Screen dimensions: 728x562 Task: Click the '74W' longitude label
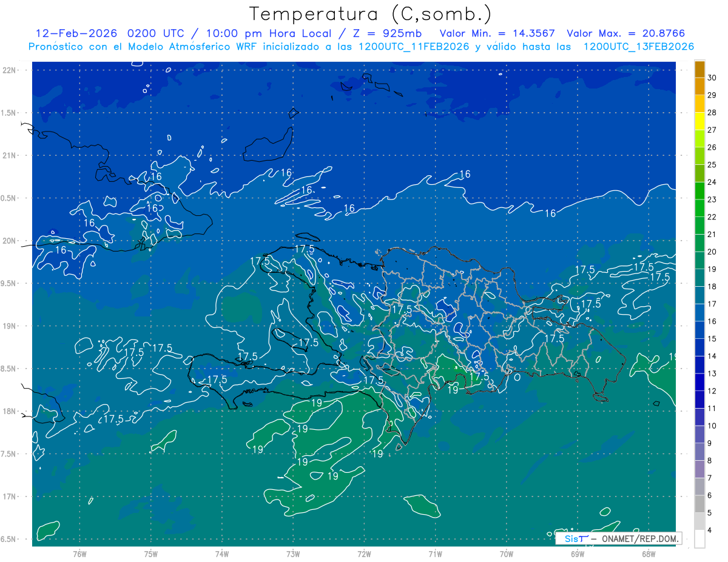(221, 554)
